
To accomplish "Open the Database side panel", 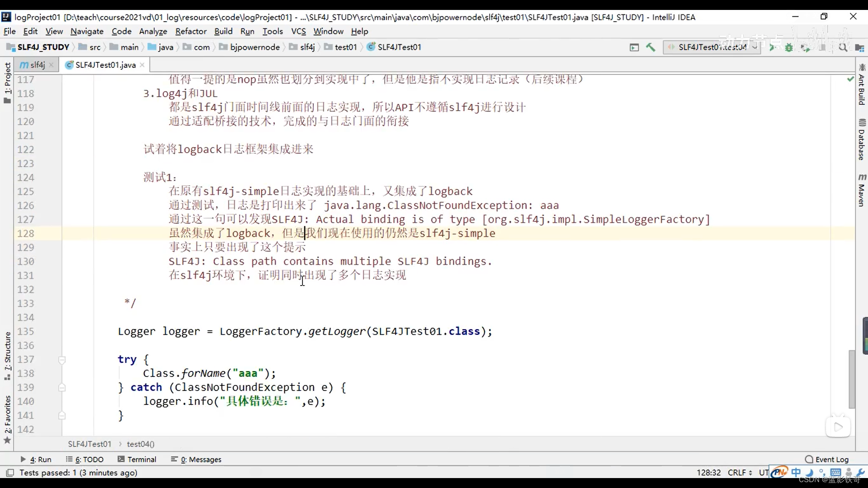I will click(862, 140).
